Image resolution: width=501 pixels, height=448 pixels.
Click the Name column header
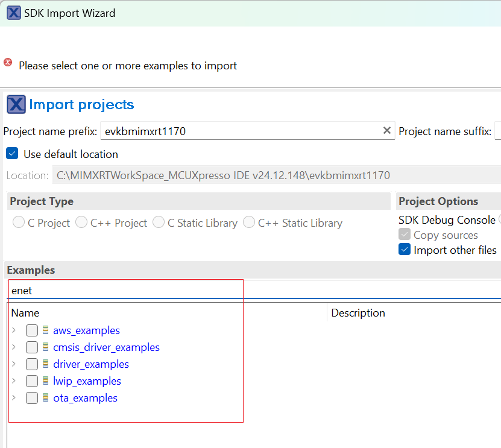(x=25, y=313)
